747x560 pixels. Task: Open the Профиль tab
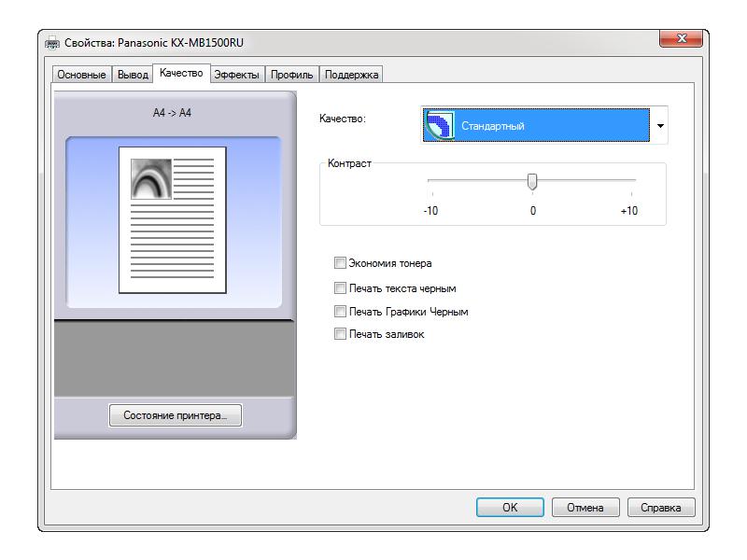click(291, 75)
